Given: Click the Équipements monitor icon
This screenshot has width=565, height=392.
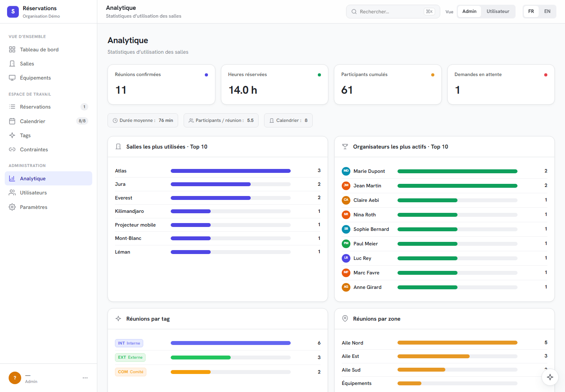Looking at the screenshot, I should tap(12, 78).
